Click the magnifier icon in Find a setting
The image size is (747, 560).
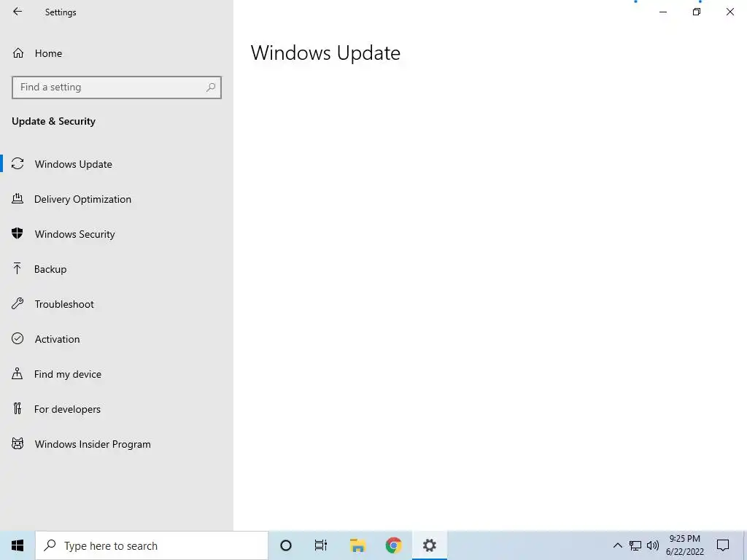[x=211, y=87]
